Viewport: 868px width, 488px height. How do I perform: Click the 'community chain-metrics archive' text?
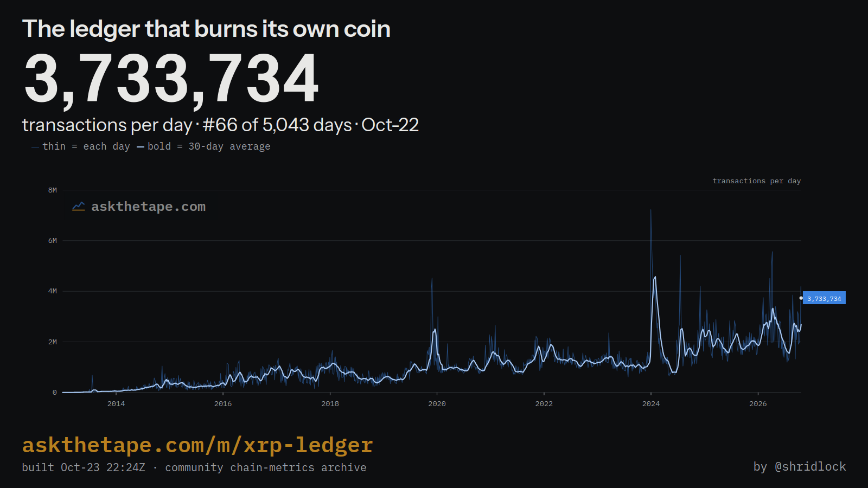click(266, 467)
